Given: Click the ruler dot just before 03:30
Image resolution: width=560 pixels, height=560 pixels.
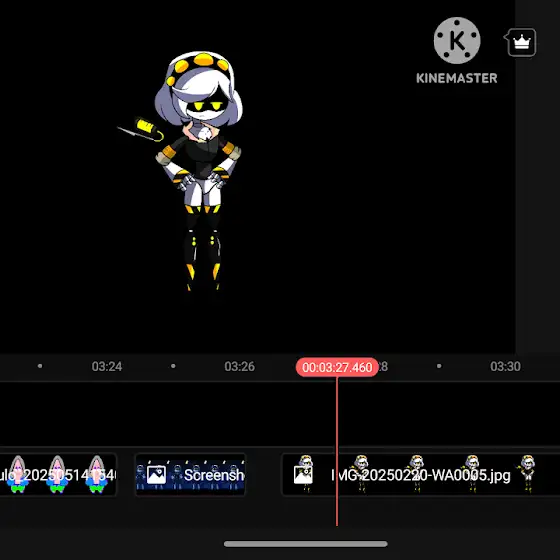Looking at the screenshot, I should pyautogui.click(x=439, y=366).
